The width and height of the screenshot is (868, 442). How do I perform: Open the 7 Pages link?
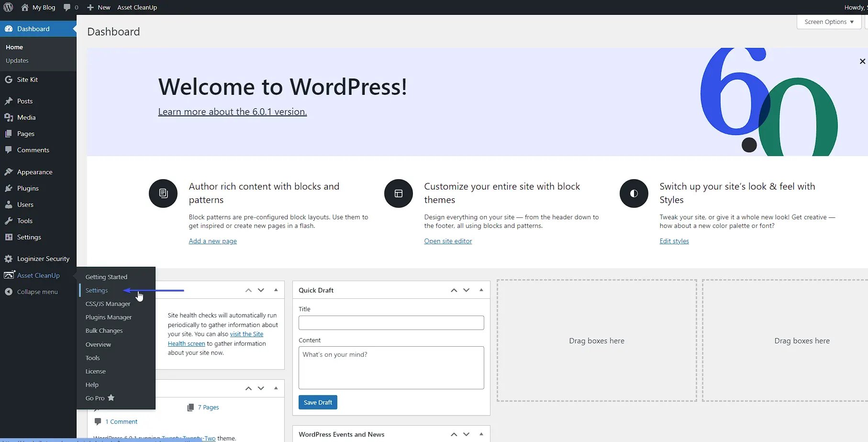click(x=208, y=407)
